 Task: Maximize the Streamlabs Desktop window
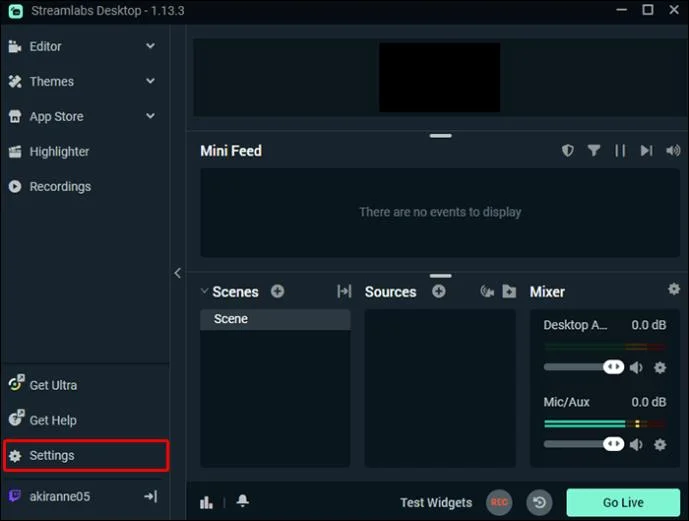coord(648,10)
